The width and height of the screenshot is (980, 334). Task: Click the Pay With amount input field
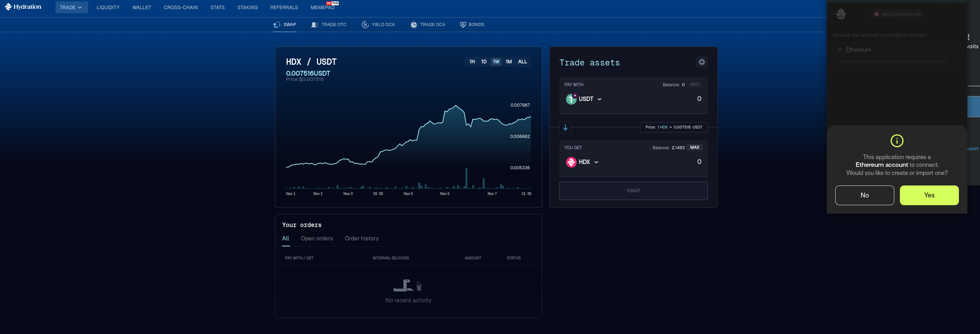tap(670, 99)
